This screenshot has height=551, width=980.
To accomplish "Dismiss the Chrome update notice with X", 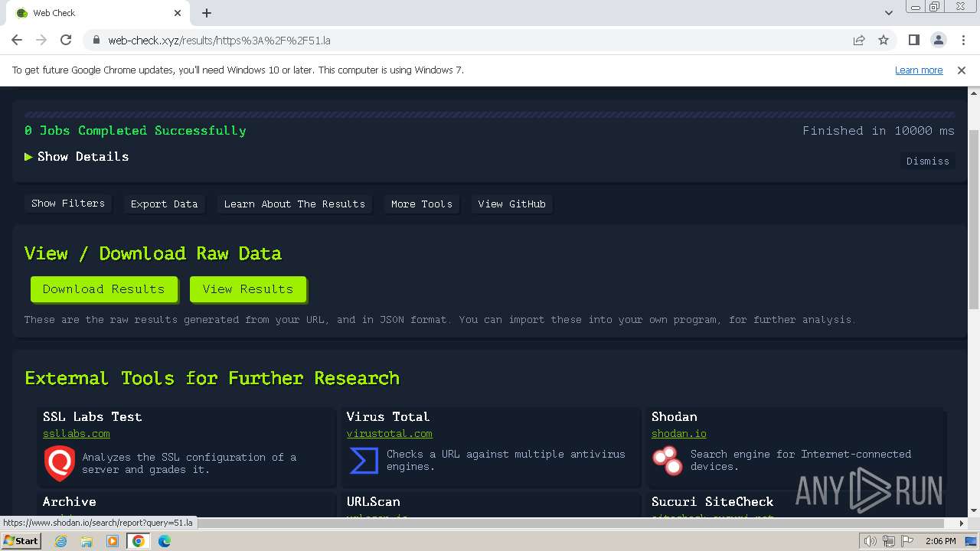I will click(x=962, y=70).
